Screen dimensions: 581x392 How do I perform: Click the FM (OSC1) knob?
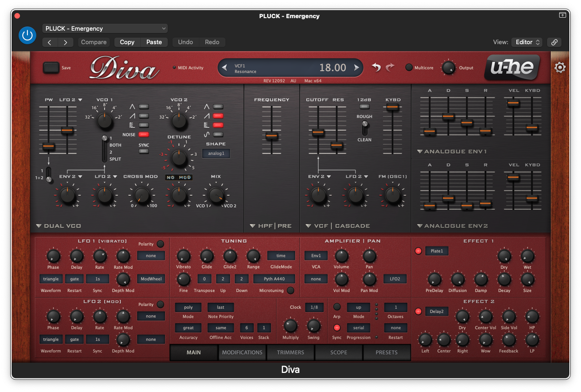pos(393,195)
